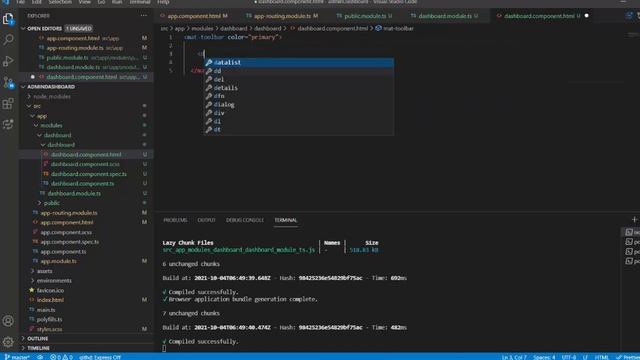Image resolution: width=640 pixels, height=360 pixels.
Task: Open the Manage gear icon
Action: (8, 342)
